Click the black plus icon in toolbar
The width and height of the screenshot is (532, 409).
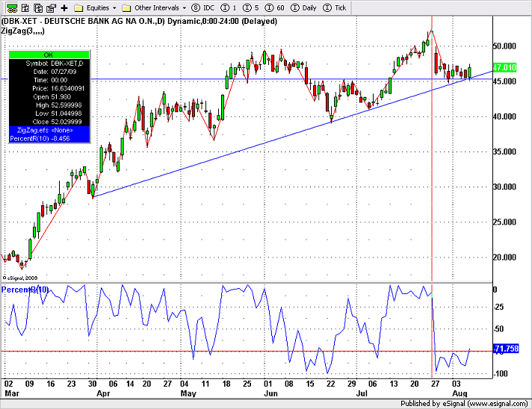(64, 7)
